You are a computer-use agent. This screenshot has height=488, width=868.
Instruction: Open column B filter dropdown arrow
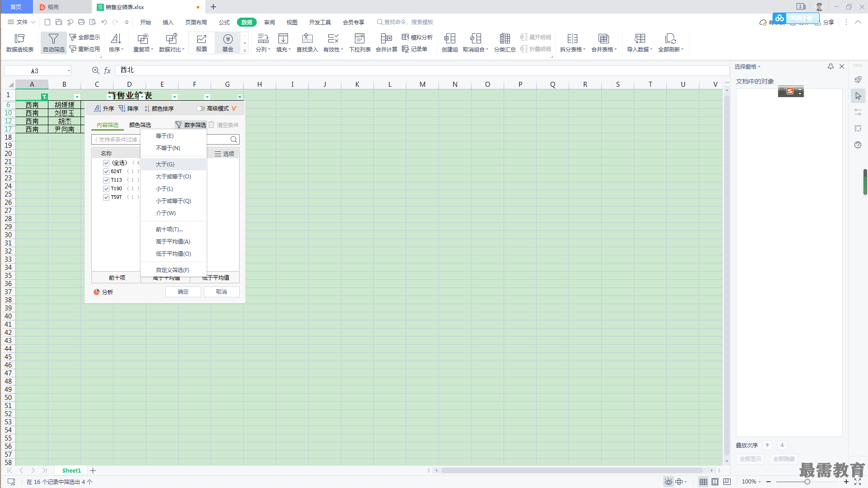pyautogui.click(x=77, y=97)
